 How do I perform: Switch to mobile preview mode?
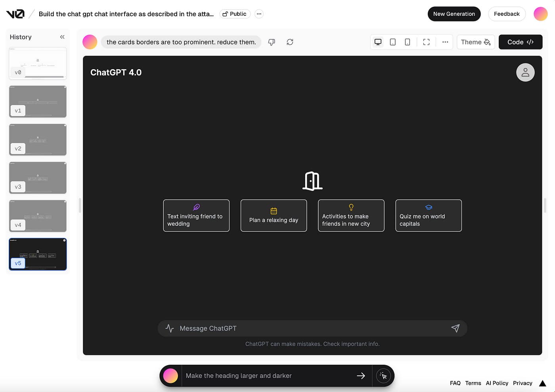[407, 42]
